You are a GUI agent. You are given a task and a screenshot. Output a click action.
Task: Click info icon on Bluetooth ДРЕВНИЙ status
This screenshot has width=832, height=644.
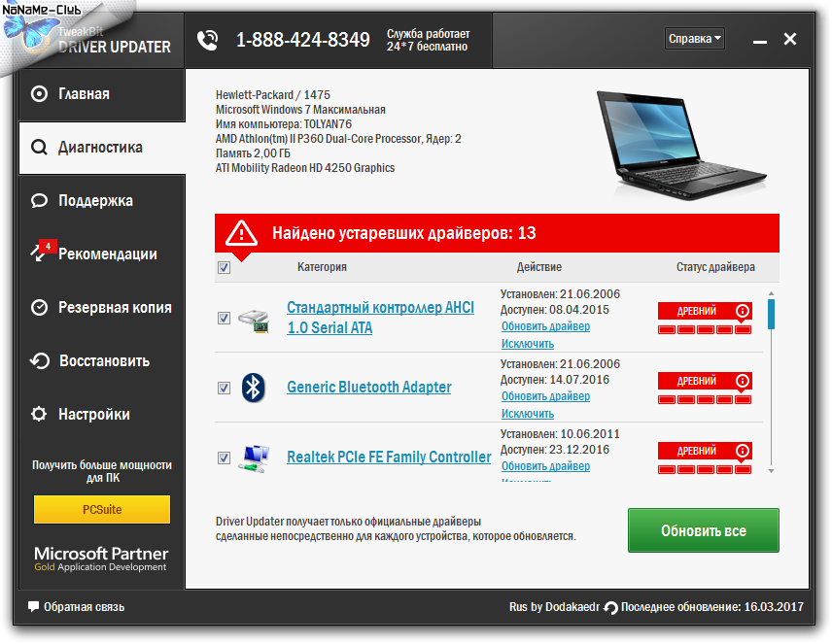click(742, 381)
